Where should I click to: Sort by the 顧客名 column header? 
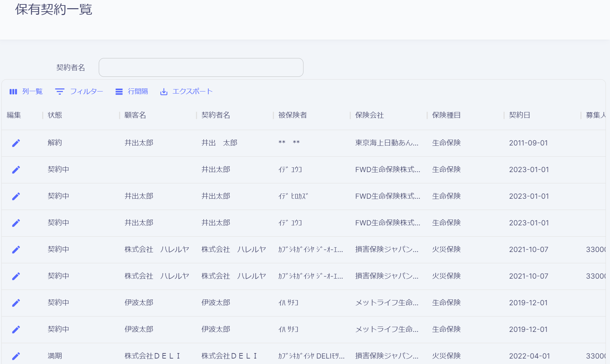(135, 115)
